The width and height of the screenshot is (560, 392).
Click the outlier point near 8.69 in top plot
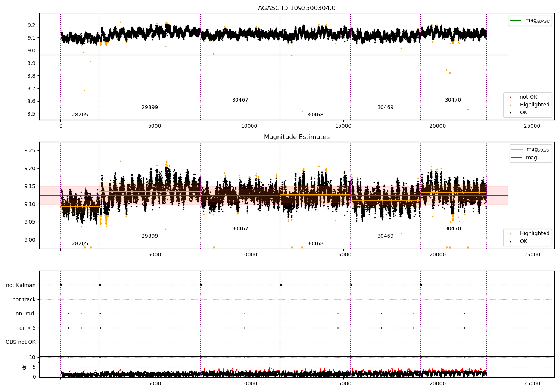point(85,90)
